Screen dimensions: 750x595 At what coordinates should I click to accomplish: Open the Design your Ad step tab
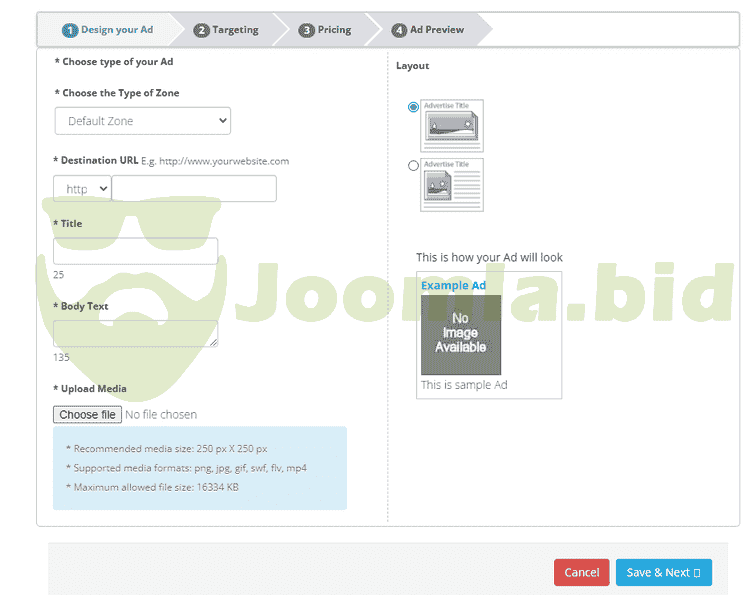pyautogui.click(x=108, y=30)
